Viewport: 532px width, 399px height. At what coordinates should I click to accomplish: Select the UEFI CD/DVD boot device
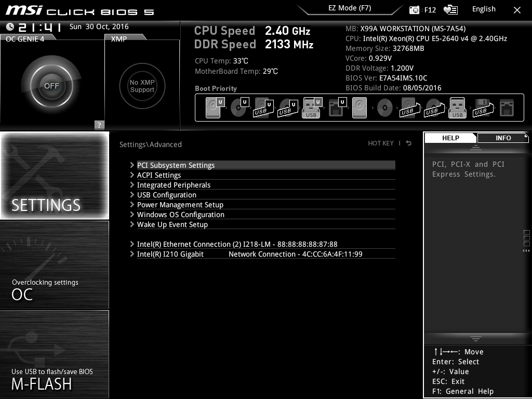coord(240,108)
